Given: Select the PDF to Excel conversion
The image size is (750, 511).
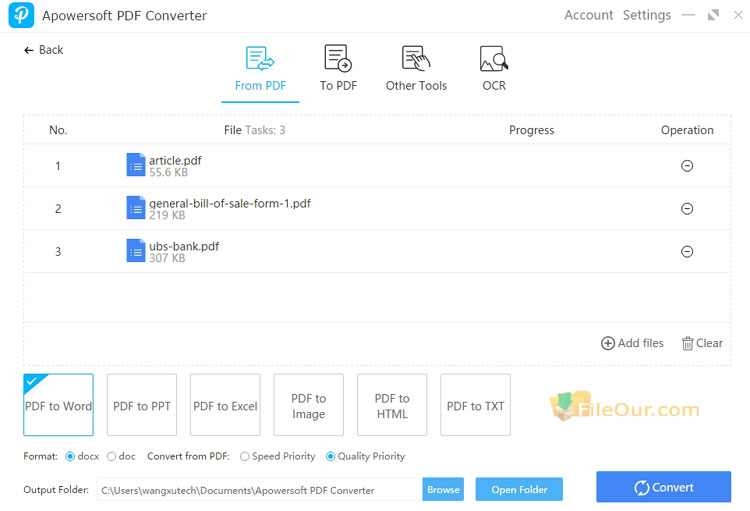Looking at the screenshot, I should tap(225, 405).
